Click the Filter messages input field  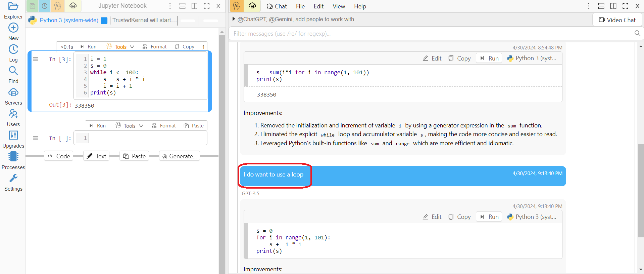pyautogui.click(x=430, y=34)
